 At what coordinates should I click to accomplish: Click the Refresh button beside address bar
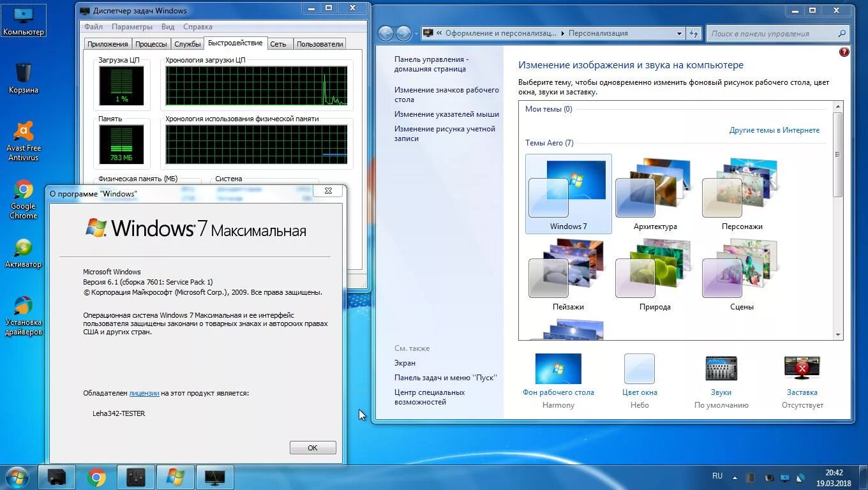(694, 33)
